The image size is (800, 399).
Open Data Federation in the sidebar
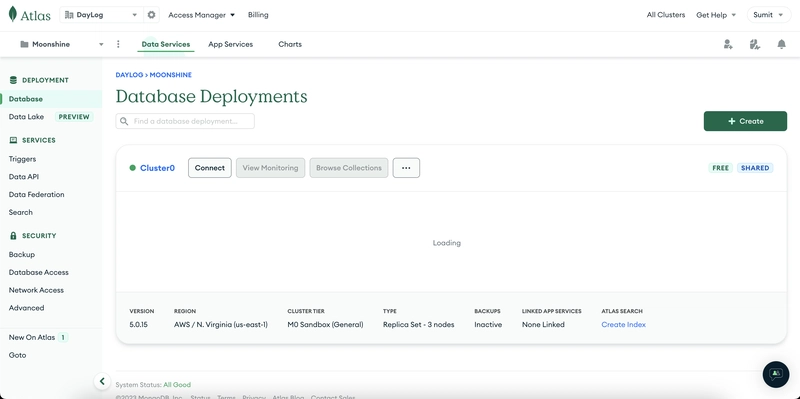(37, 194)
